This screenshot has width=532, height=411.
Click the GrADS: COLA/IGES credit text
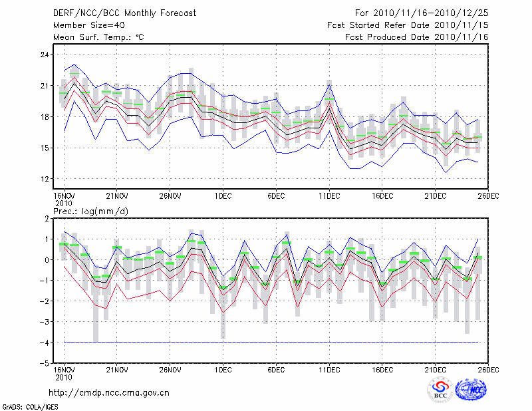click(31, 406)
